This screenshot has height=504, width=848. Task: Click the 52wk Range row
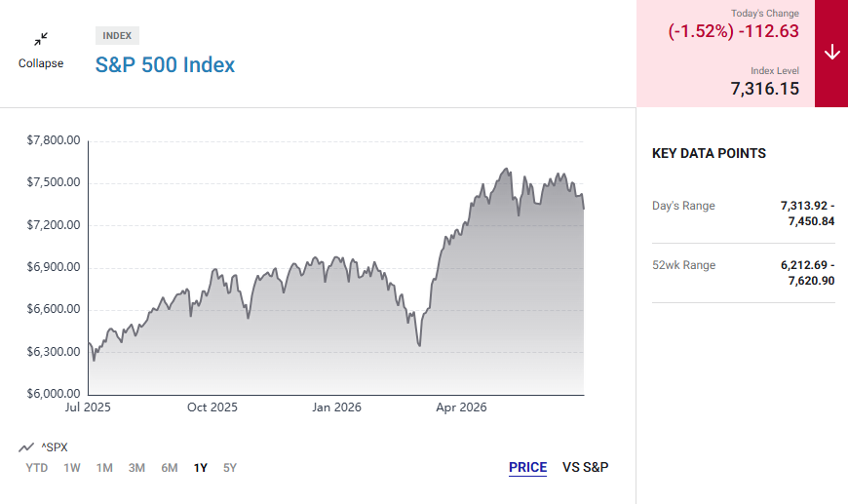pyautogui.click(x=743, y=273)
